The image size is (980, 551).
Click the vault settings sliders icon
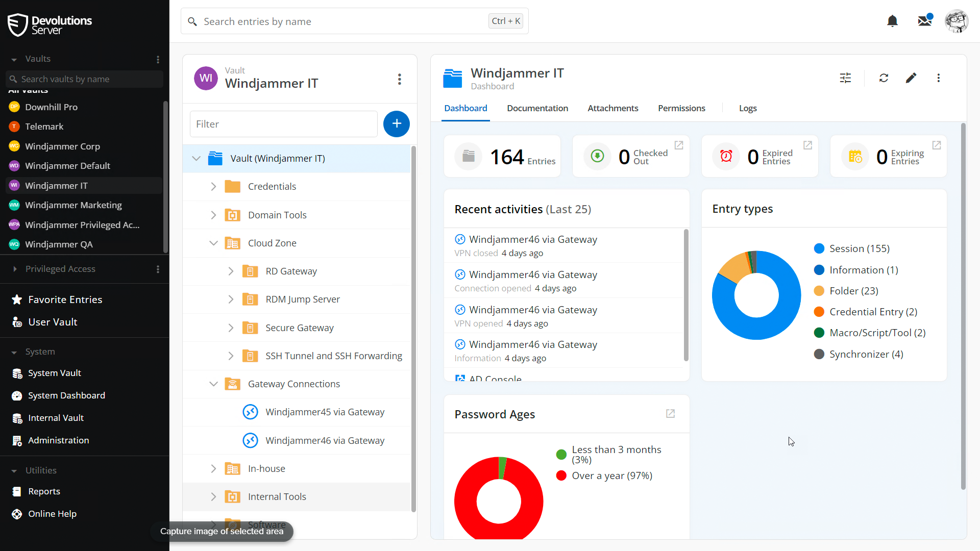[845, 79]
